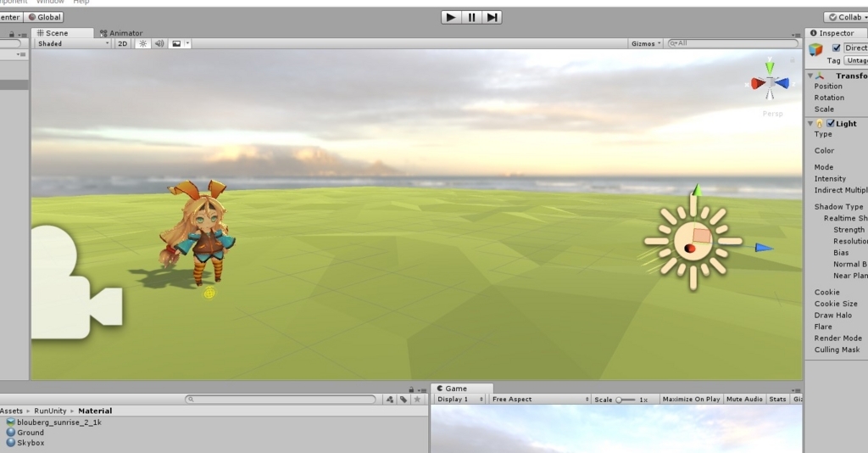
Task: Toggle Project panel lock icon
Action: pyautogui.click(x=411, y=390)
